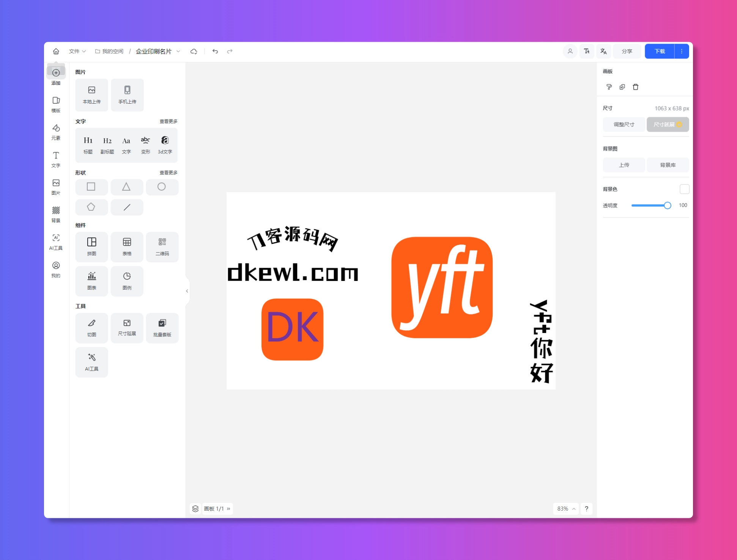Add an H1 标题 text

(x=88, y=145)
